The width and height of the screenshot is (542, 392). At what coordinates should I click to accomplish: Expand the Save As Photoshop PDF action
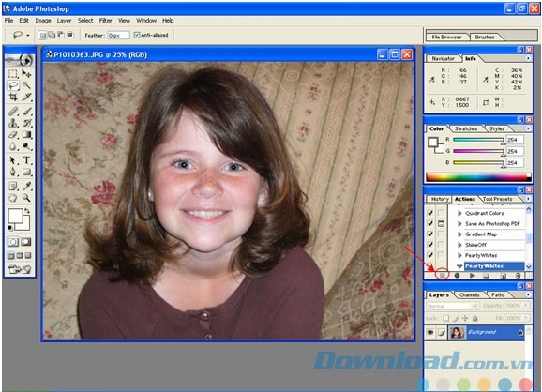pyautogui.click(x=459, y=224)
